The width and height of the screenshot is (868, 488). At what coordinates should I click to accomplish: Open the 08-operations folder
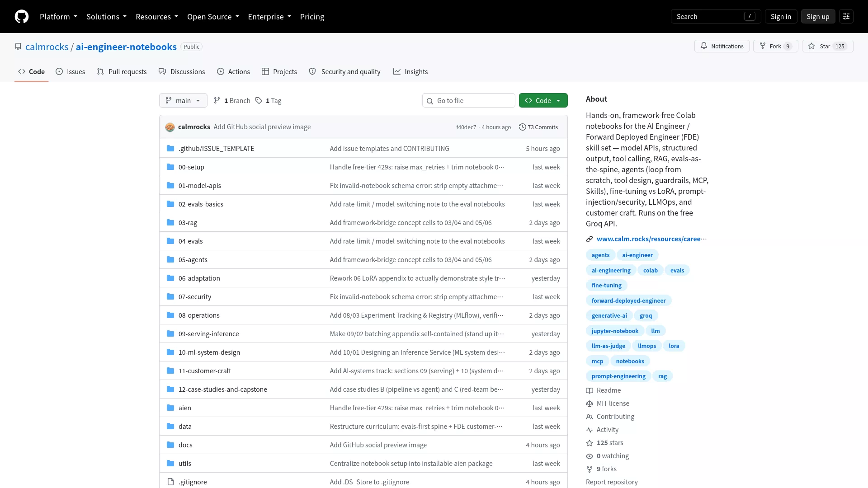point(199,315)
